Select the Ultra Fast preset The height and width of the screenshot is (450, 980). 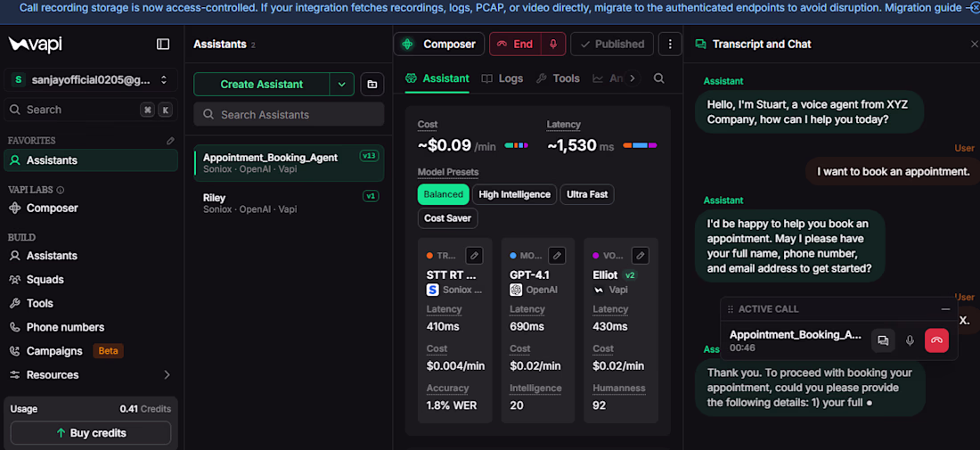[x=587, y=194]
